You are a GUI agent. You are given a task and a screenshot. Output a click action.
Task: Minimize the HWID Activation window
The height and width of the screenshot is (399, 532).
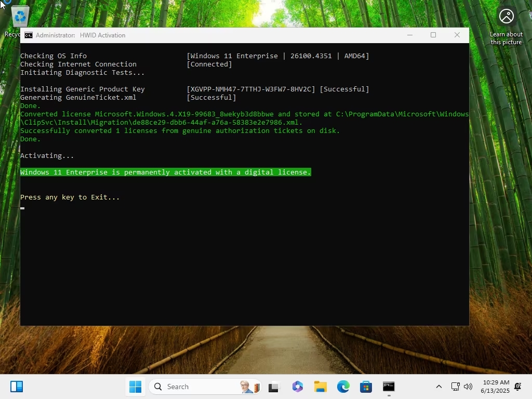point(410,35)
